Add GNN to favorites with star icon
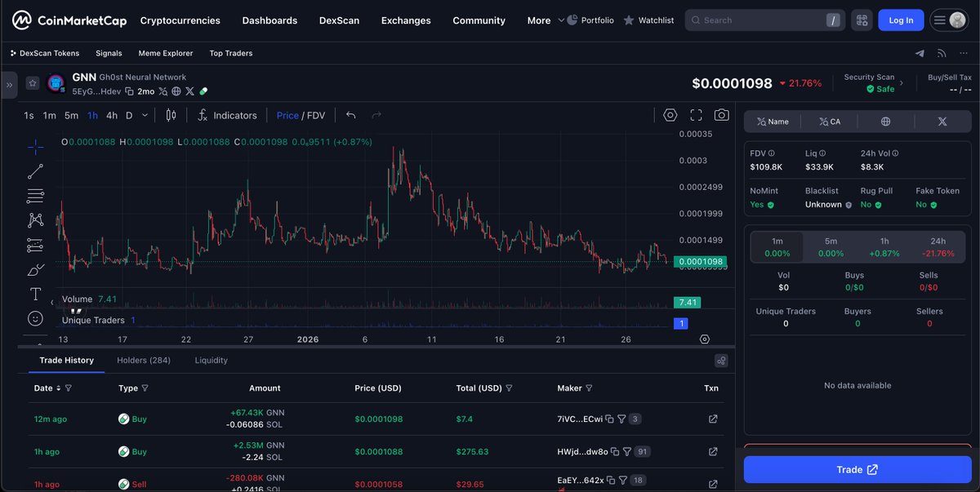The height and width of the screenshot is (492, 980). coord(32,82)
